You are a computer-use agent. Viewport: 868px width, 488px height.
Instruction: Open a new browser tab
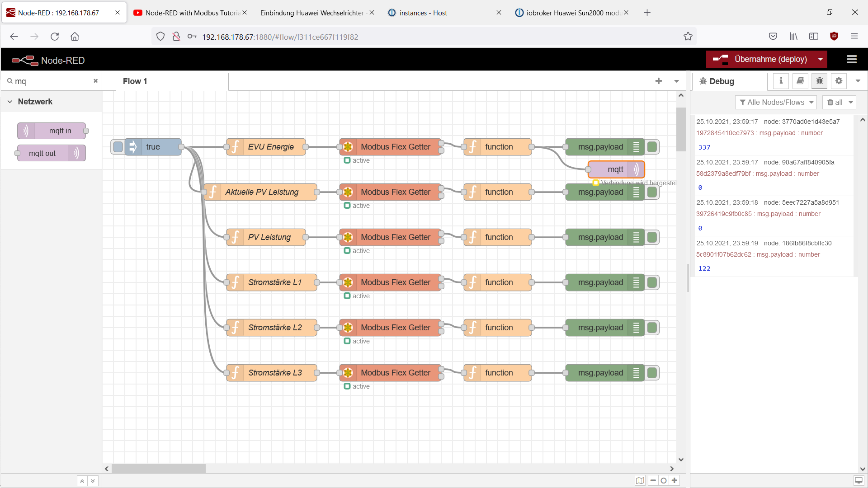coord(647,13)
